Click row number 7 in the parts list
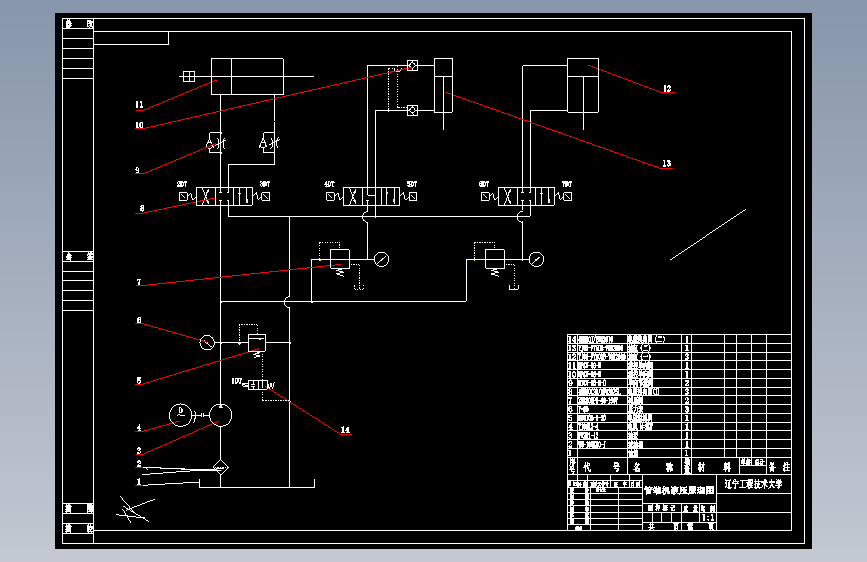The image size is (867, 562). click(570, 400)
